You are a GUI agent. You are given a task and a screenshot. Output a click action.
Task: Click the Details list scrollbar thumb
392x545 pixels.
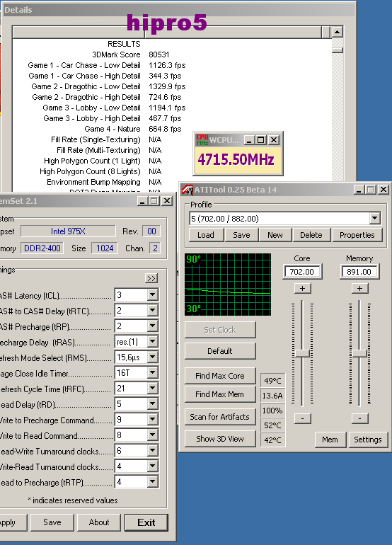[337, 50]
